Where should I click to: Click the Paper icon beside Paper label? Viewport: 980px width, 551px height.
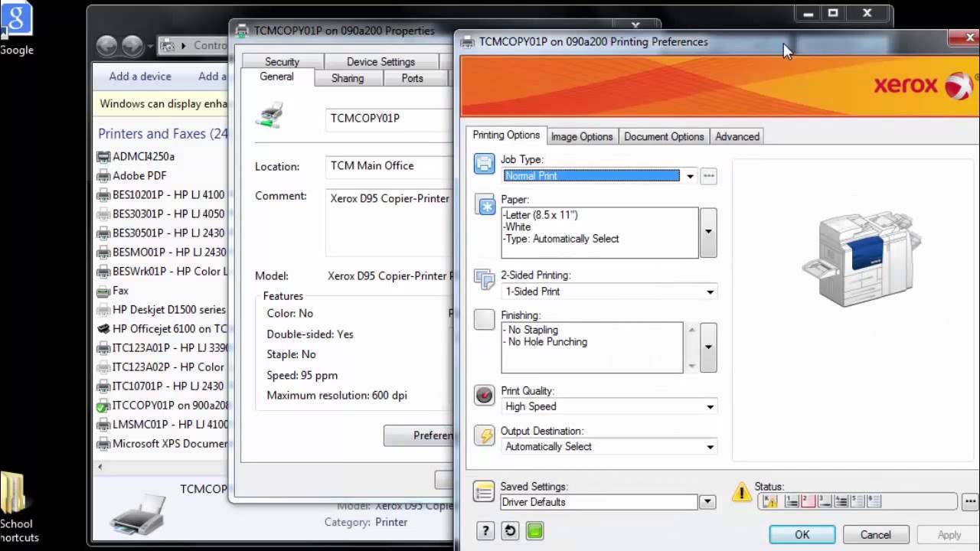click(485, 204)
